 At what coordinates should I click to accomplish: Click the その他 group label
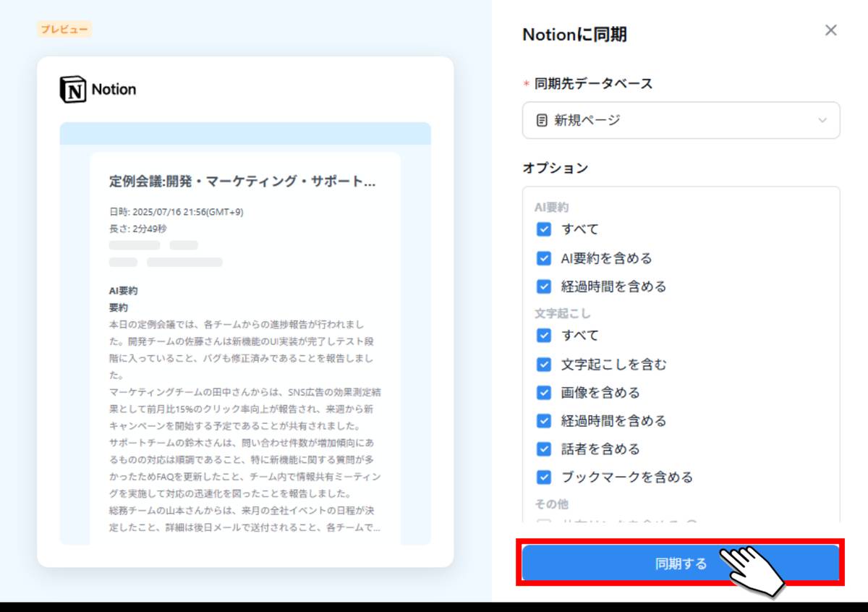[x=551, y=504]
